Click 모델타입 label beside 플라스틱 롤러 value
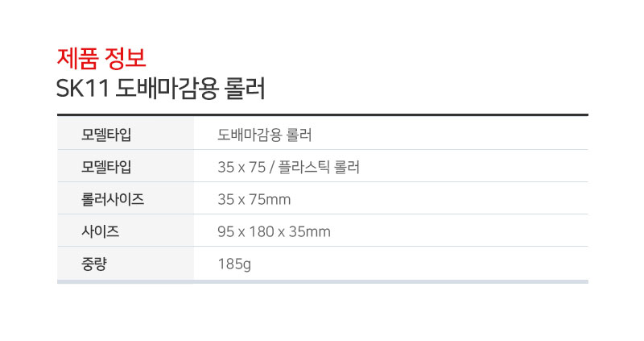The height and width of the screenshot is (341, 644). pyautogui.click(x=106, y=167)
